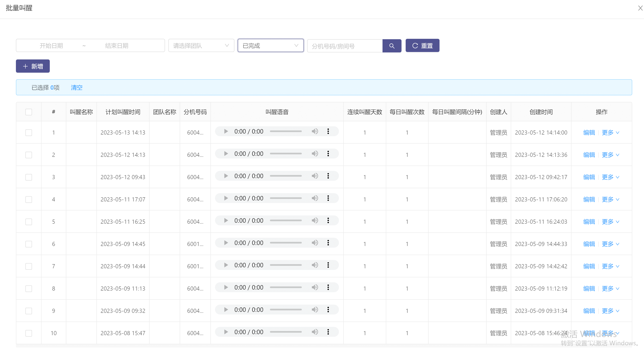644x350 pixels.
Task: Open the 请选择团队 team dropdown
Action: 201,45
